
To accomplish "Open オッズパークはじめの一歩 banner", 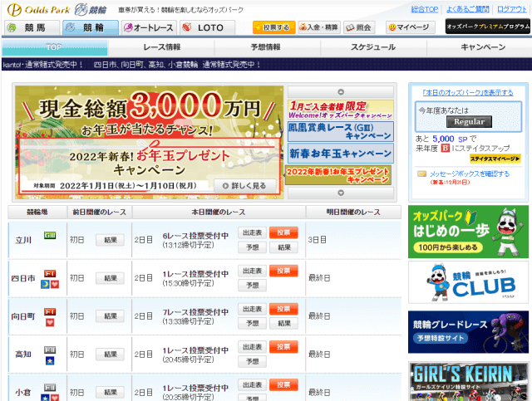I will (468, 232).
